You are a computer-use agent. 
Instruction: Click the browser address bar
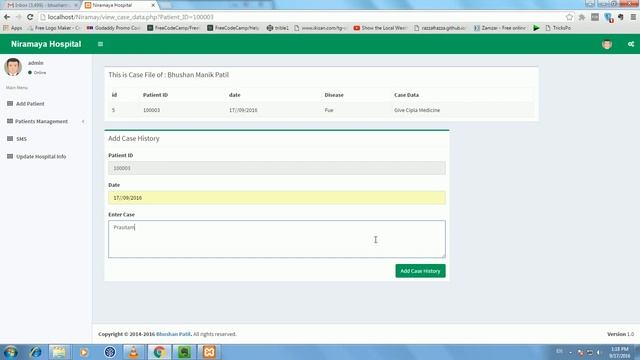[x=301, y=17]
